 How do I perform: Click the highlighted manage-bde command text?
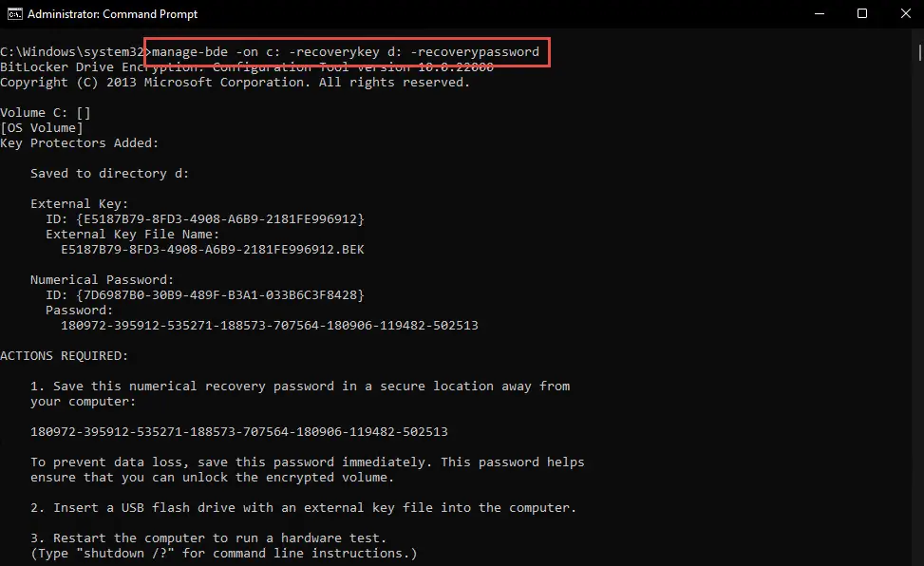pos(346,51)
